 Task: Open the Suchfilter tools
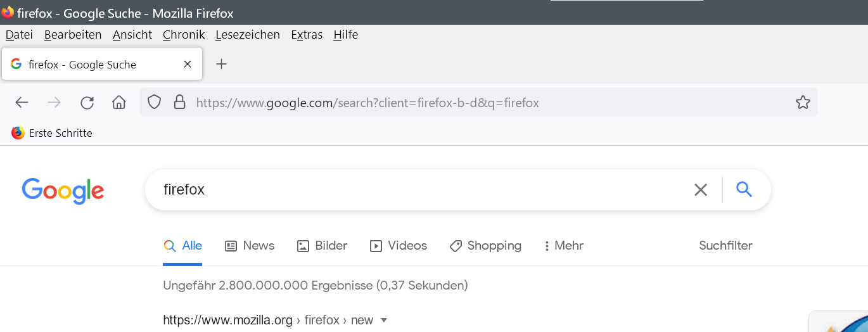(725, 246)
